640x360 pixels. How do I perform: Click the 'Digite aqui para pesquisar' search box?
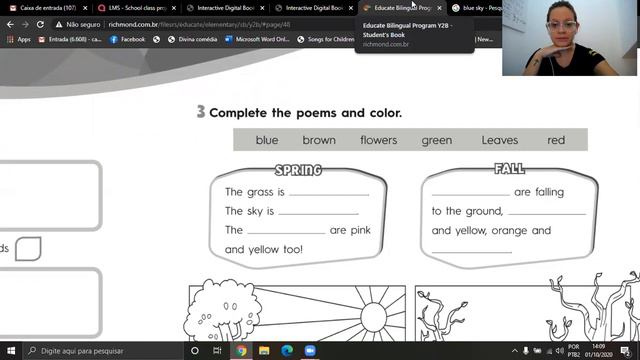[103, 351]
